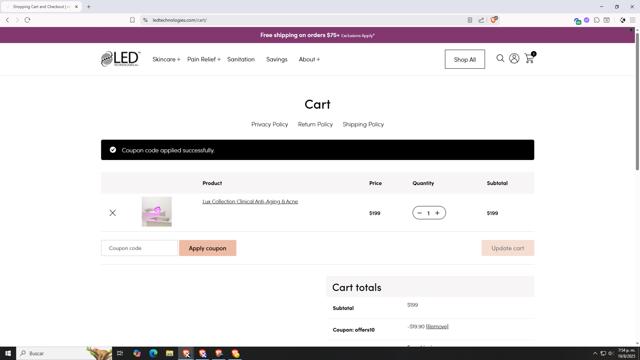Open the Savings menu item
640x360 pixels.
[x=277, y=59]
